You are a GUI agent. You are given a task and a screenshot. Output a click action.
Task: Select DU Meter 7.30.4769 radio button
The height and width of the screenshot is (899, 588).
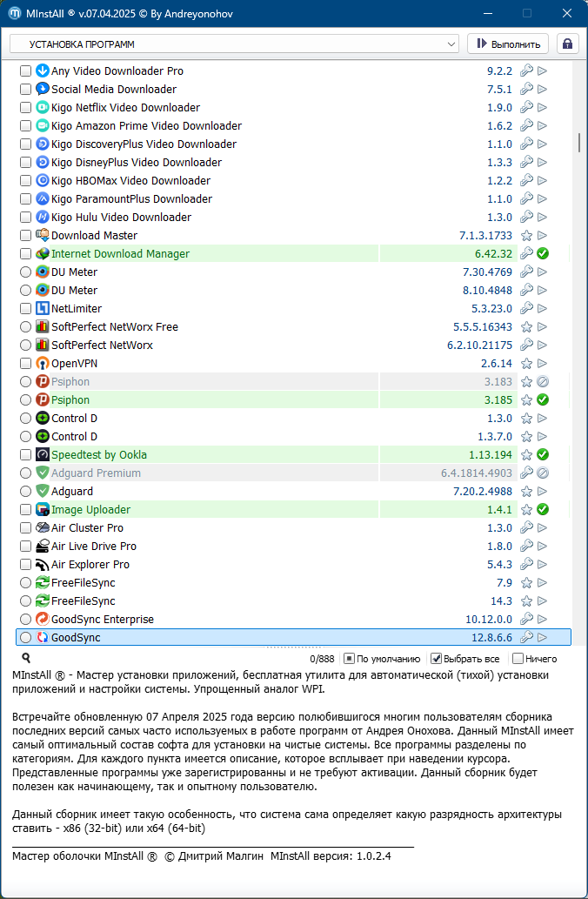[x=25, y=272]
